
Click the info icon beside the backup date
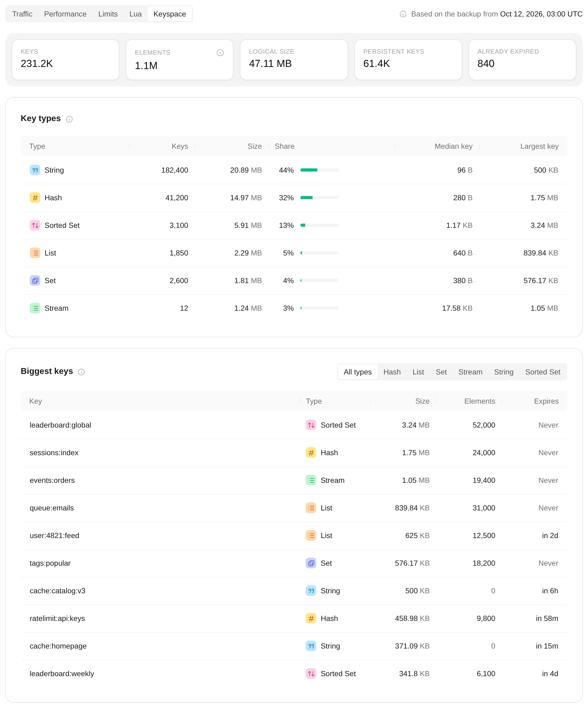click(x=403, y=14)
